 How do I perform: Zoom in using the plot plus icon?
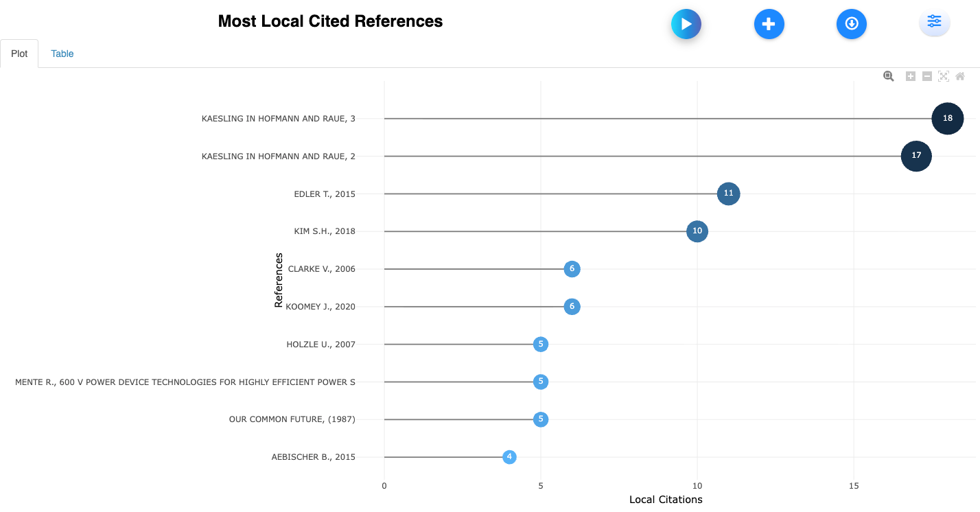click(x=910, y=76)
